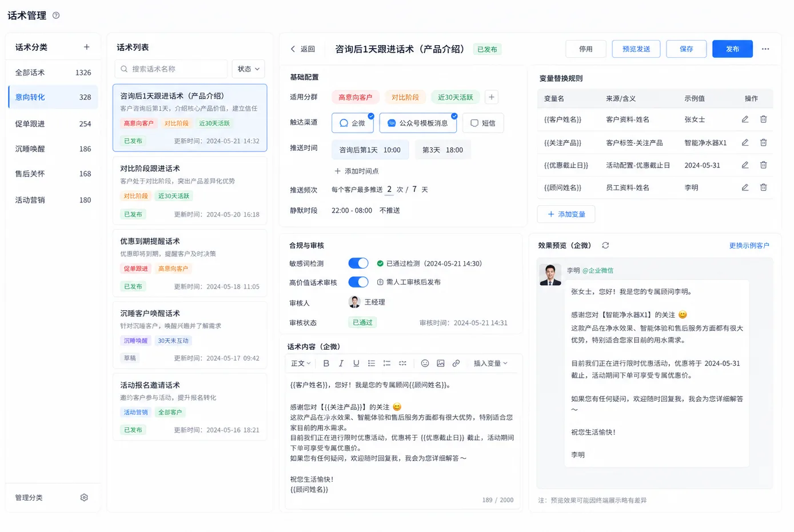794x532 pixels.
Task: Open 管理分类 at the sidebar bottom
Action: point(29,498)
